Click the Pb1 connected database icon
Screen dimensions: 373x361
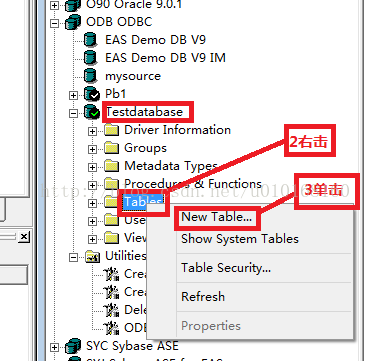point(91,94)
